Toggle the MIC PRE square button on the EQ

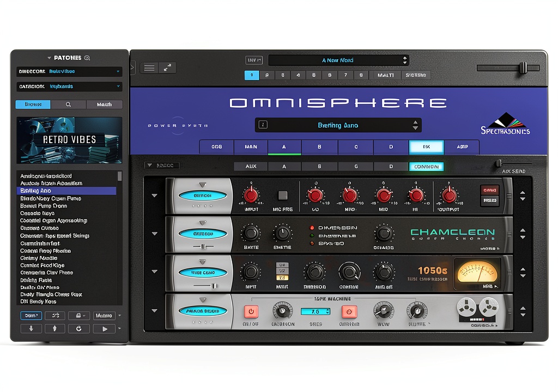pyautogui.click(x=283, y=195)
